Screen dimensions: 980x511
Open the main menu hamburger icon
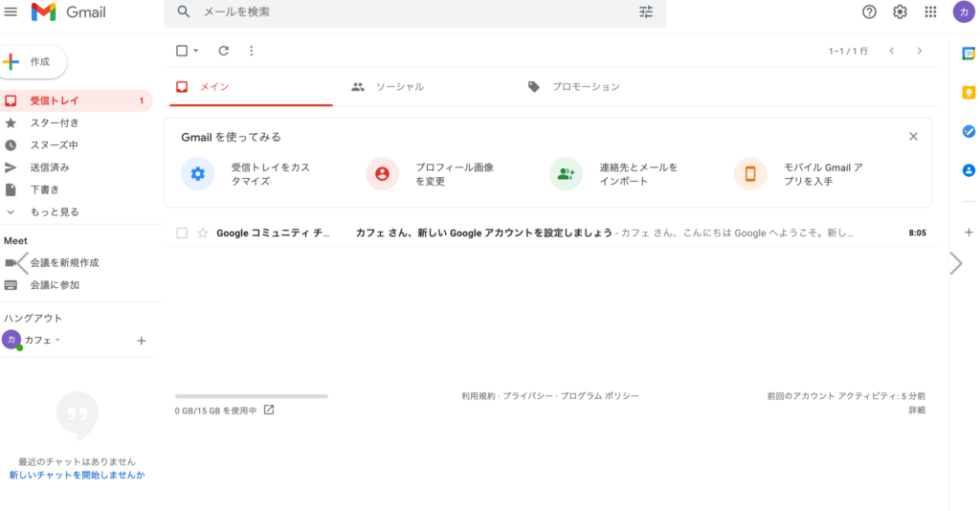(11, 12)
